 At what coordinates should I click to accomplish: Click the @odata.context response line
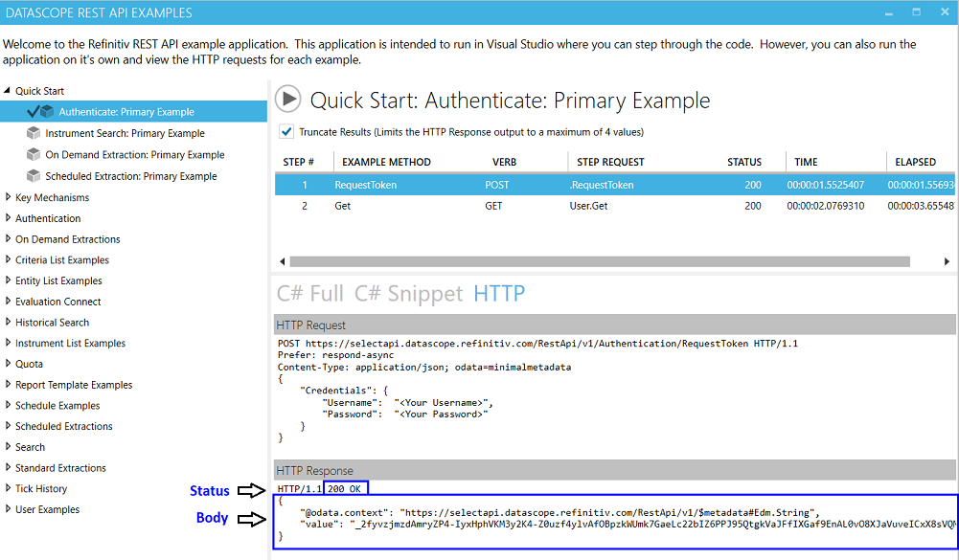click(559, 512)
